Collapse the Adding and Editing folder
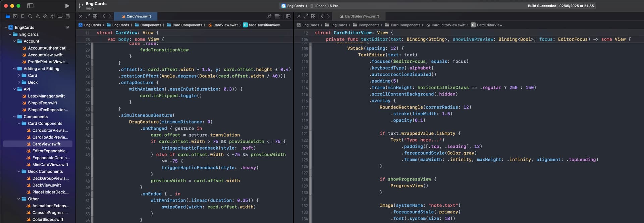Viewport: 644px width, 223px height. [14, 69]
